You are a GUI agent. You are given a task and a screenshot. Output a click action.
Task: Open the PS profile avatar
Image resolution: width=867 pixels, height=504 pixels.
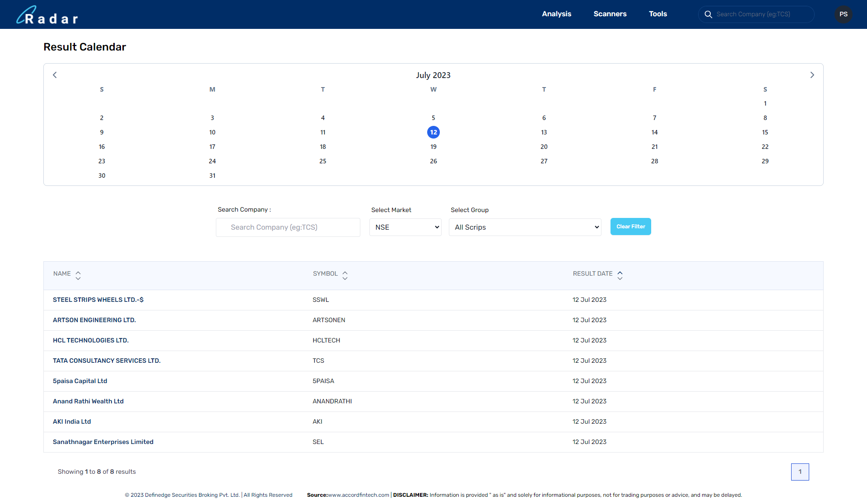click(843, 14)
